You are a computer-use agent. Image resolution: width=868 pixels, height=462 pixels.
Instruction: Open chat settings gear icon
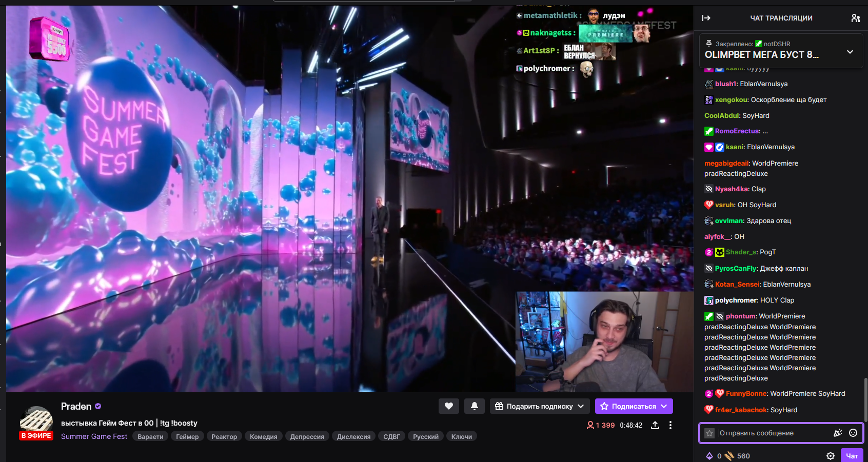click(x=831, y=456)
